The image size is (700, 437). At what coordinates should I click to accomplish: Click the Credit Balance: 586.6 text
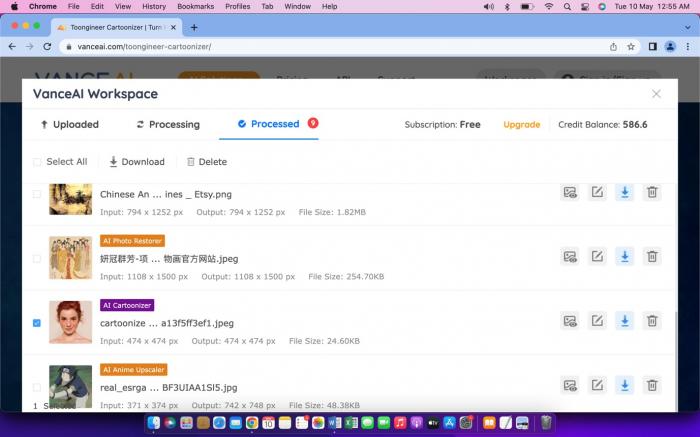click(x=603, y=125)
